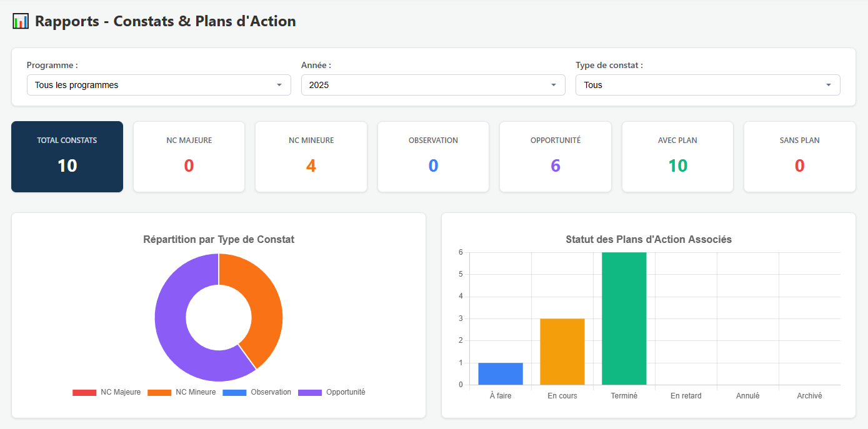Image resolution: width=868 pixels, height=429 pixels.
Task: Open the Programme dropdown
Action: (159, 84)
